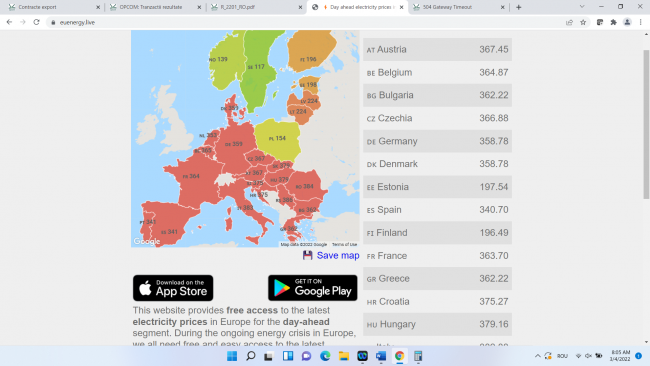Close the 504 Gateway Timeout tab
650x366 pixels.
[x=502, y=7]
